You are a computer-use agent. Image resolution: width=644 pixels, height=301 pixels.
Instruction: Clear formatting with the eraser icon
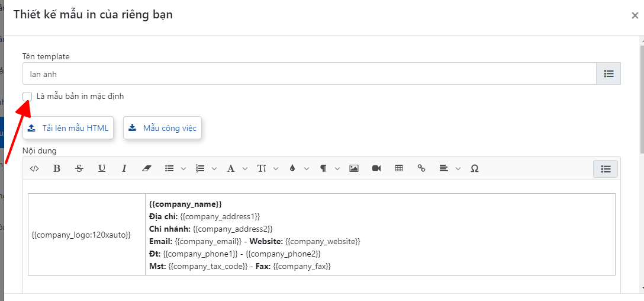pos(147,168)
